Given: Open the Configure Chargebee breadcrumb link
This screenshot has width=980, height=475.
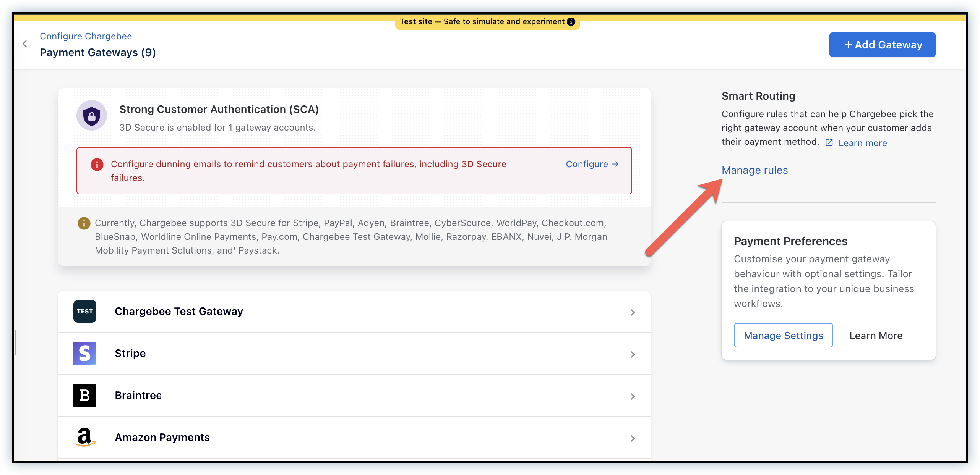Looking at the screenshot, I should [x=86, y=36].
